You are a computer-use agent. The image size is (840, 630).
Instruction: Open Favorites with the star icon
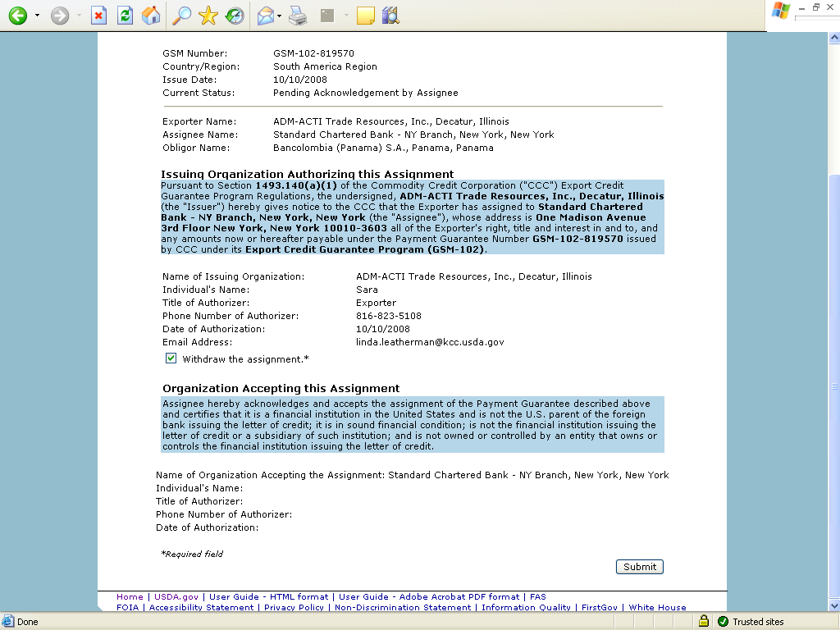pos(208,16)
